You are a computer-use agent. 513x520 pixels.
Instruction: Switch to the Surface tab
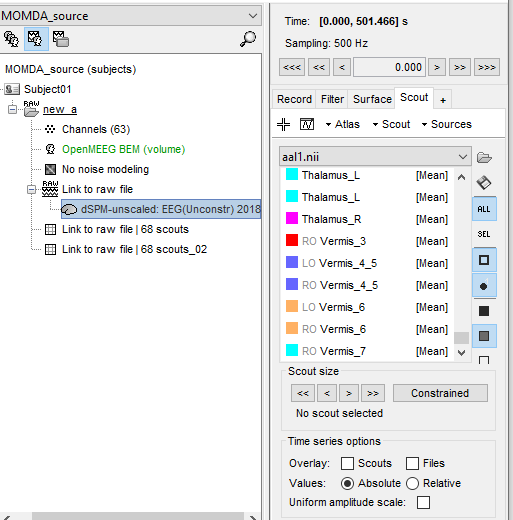pos(372,99)
